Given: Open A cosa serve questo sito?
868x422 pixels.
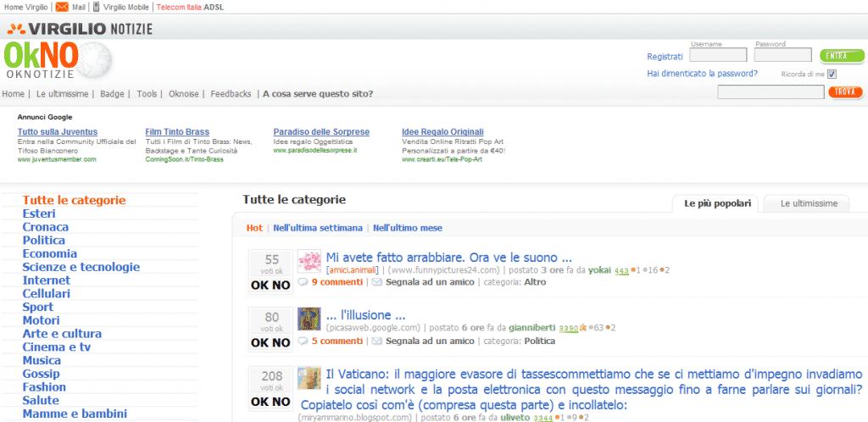Looking at the screenshot, I should pyautogui.click(x=318, y=94).
